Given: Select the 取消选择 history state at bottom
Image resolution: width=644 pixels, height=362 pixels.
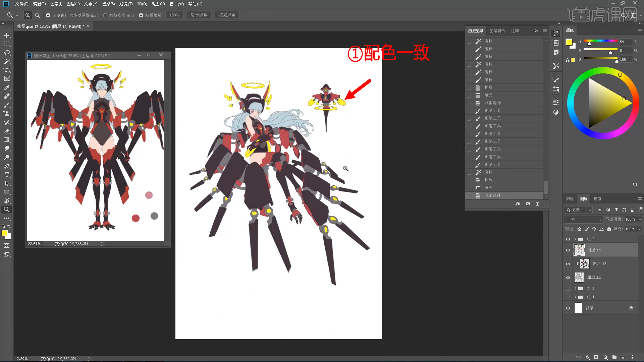Looking at the screenshot, I should [x=505, y=195].
